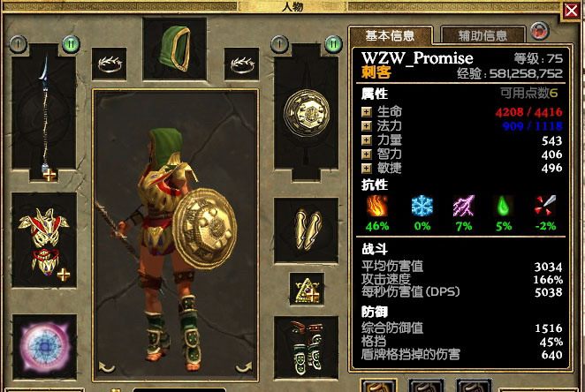
Task: Select the spear in weapon slot
Action: point(44,112)
